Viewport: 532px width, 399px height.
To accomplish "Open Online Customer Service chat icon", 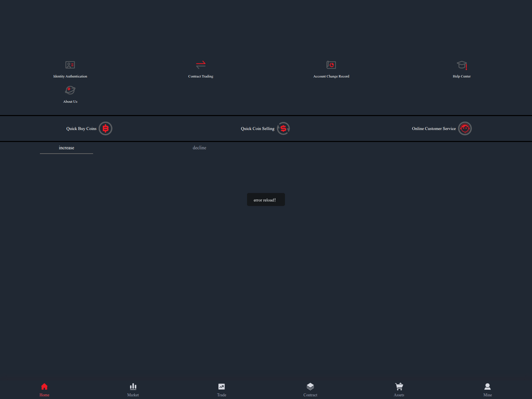I will (465, 128).
